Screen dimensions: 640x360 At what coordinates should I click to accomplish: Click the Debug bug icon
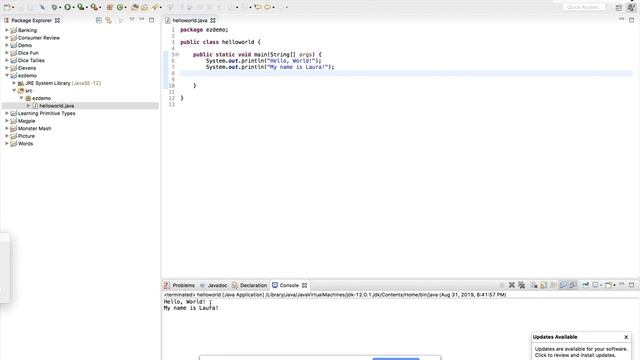click(x=54, y=7)
